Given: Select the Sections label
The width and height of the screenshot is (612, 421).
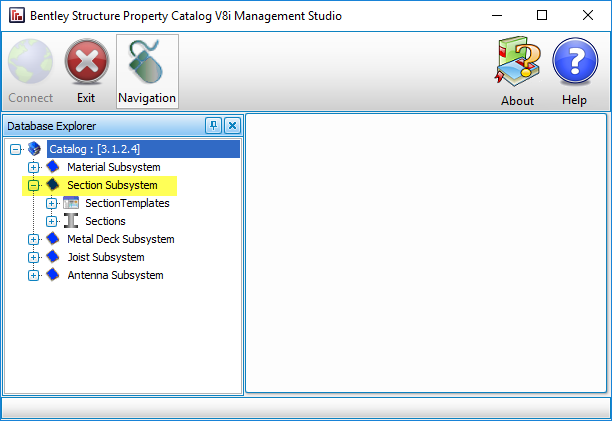Looking at the screenshot, I should point(105,221).
